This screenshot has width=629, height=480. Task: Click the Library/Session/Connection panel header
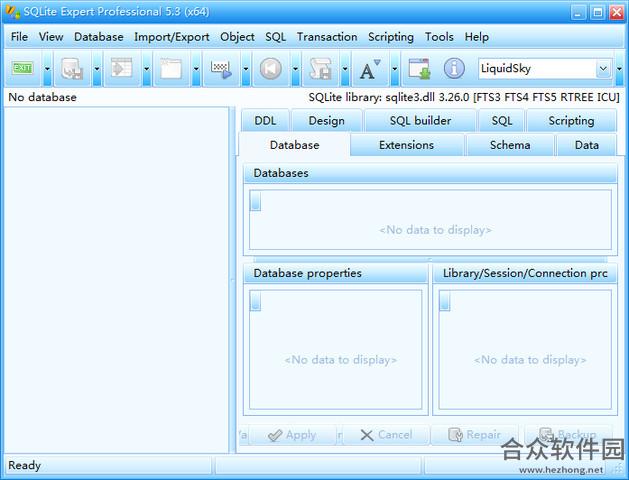click(525, 273)
